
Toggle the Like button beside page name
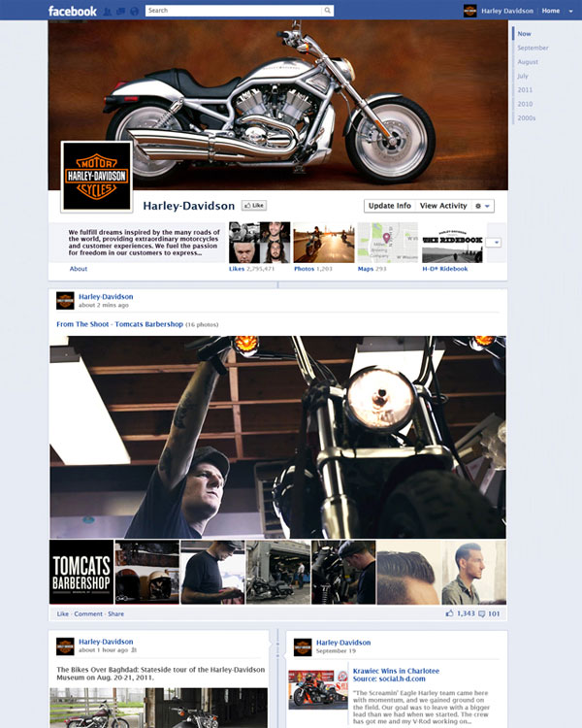coord(253,206)
